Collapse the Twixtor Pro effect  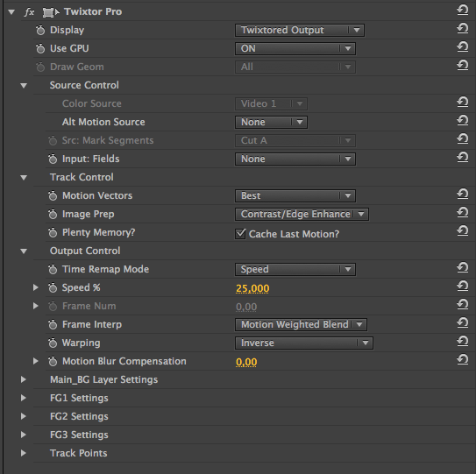(11, 12)
